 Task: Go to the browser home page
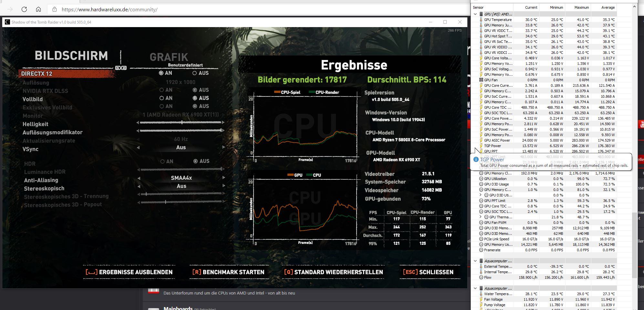[x=38, y=9]
